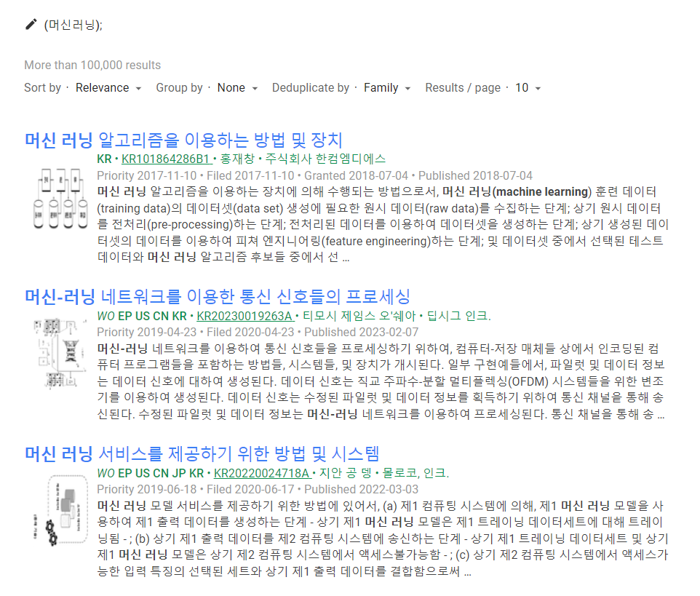The height and width of the screenshot is (596, 700).
Task: Click assignee 몰로코, 인크.
Action: tap(416, 473)
